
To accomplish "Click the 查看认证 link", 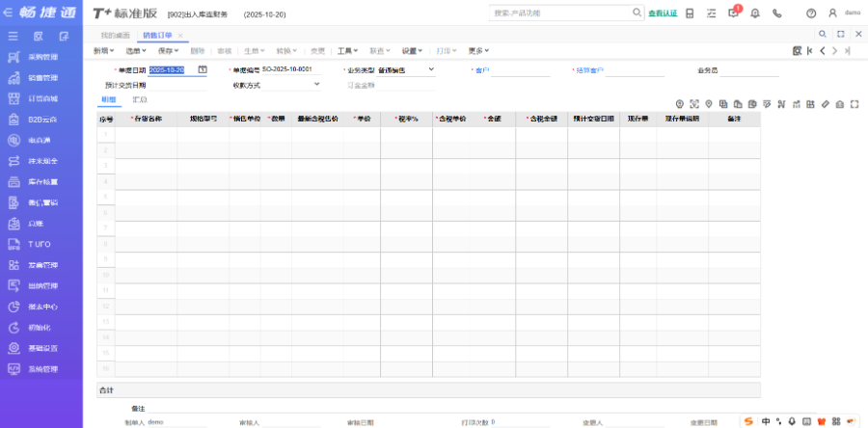I will (x=662, y=13).
